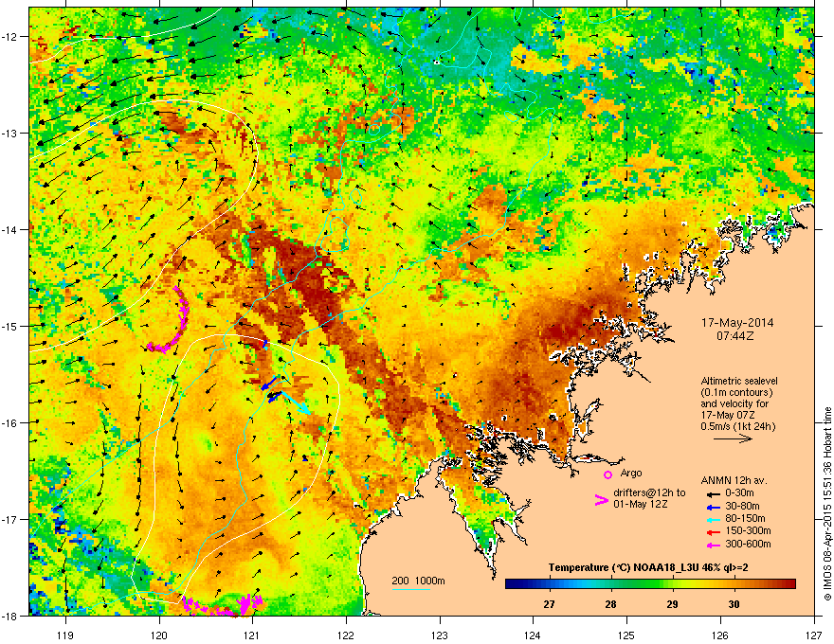The width and height of the screenshot is (834, 644).
Task: Click latitude axis label -13
Action: tap(10, 133)
